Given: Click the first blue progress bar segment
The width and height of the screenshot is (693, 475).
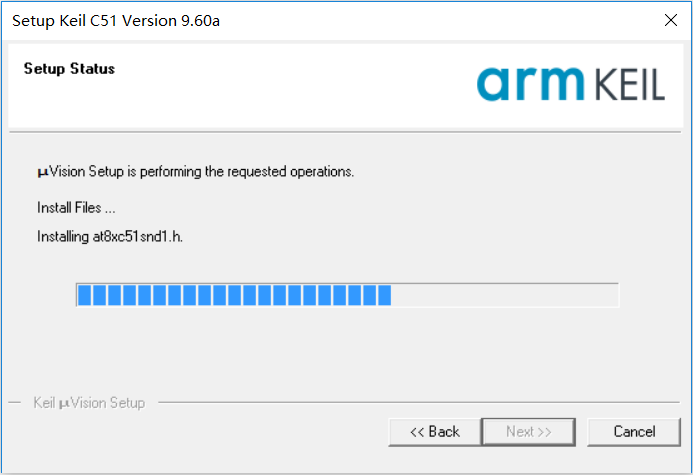Looking at the screenshot, I should coord(85,295).
